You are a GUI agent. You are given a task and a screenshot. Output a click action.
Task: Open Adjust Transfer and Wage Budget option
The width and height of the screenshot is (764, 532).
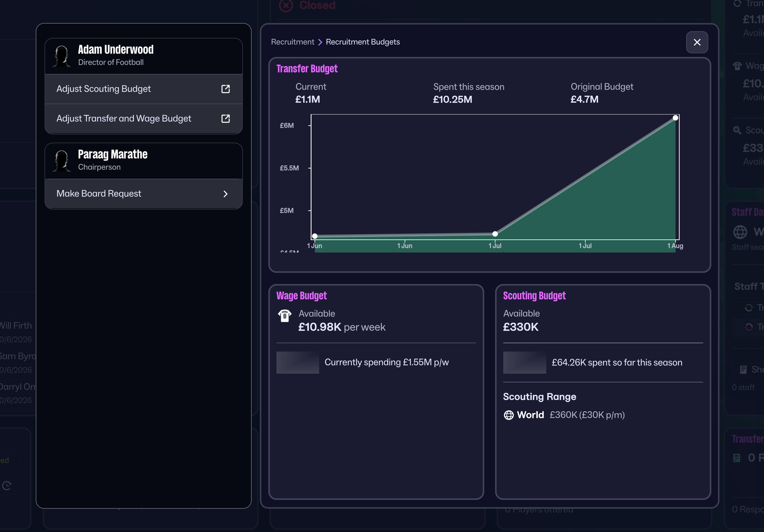(x=124, y=118)
